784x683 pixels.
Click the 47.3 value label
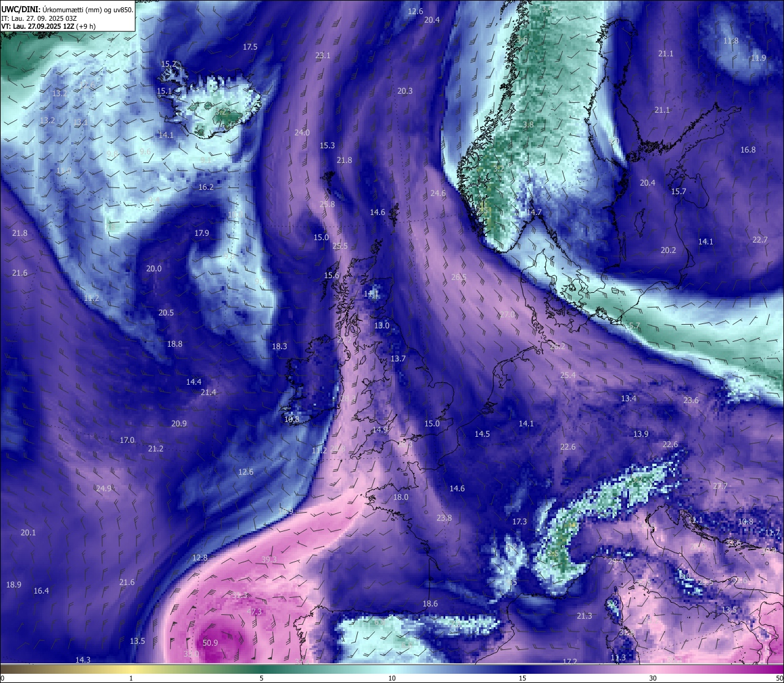click(x=254, y=611)
